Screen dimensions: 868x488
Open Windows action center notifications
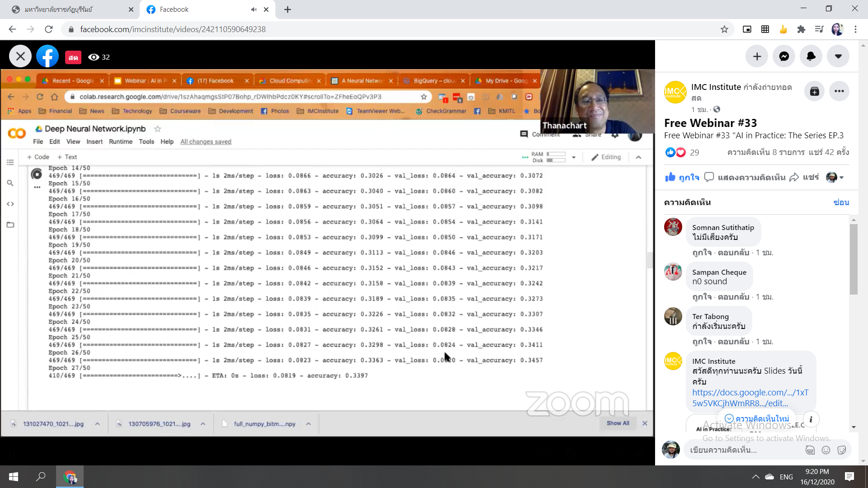[x=849, y=477]
